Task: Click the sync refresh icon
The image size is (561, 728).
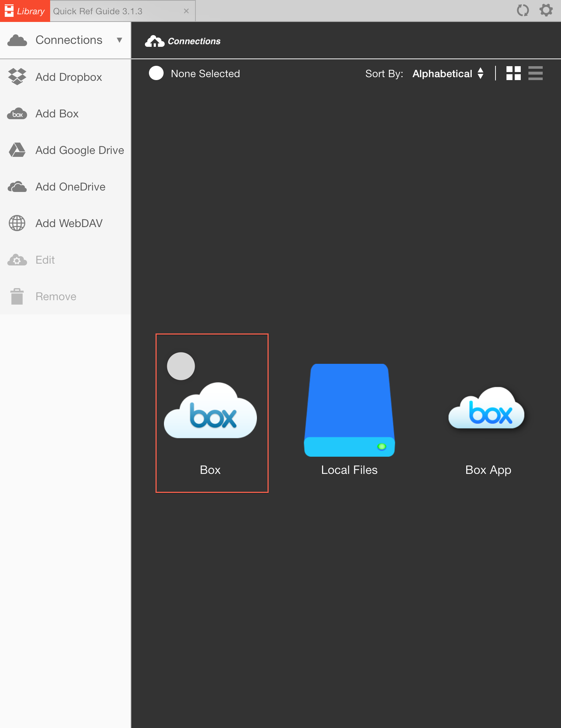Action: [523, 10]
